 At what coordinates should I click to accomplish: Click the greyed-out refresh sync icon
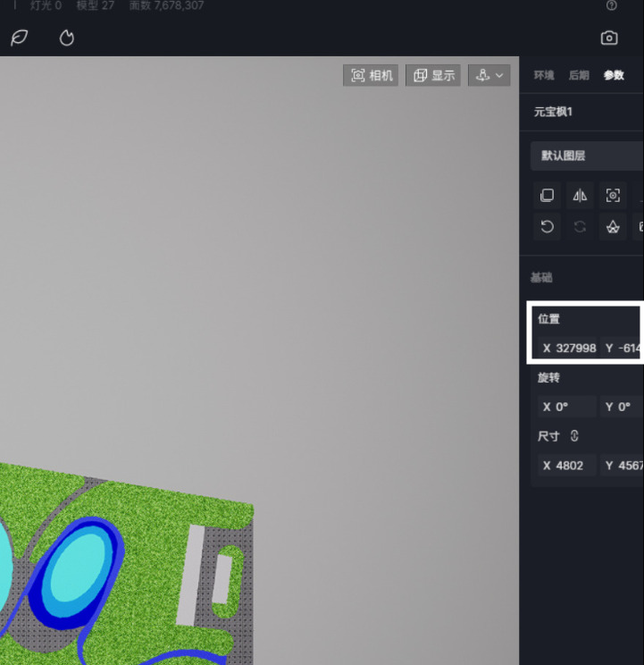(581, 227)
